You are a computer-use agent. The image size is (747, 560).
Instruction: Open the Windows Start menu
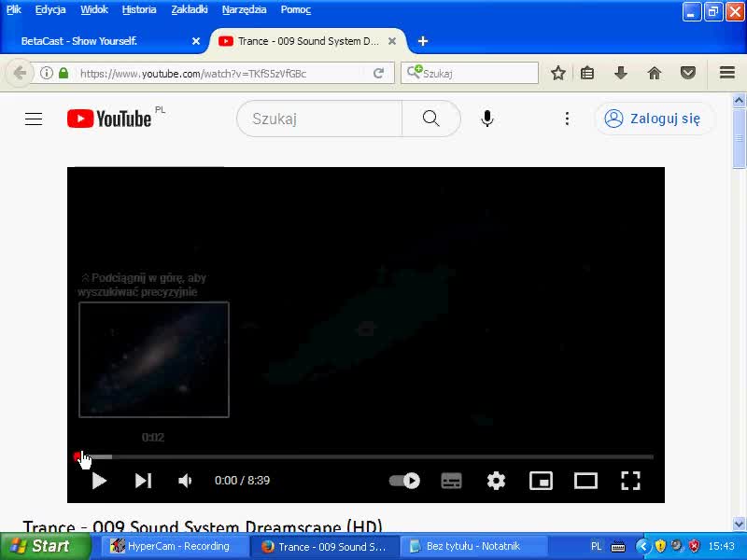[45, 546]
